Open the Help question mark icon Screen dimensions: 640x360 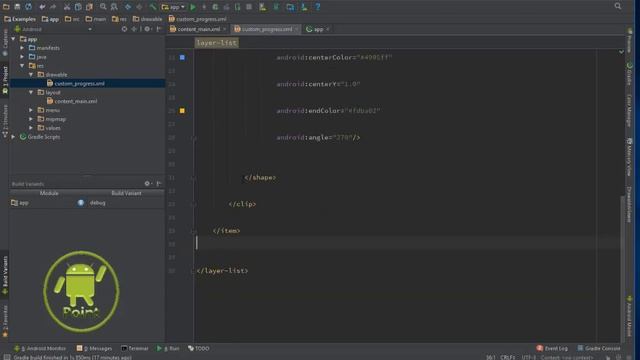coord(318,7)
